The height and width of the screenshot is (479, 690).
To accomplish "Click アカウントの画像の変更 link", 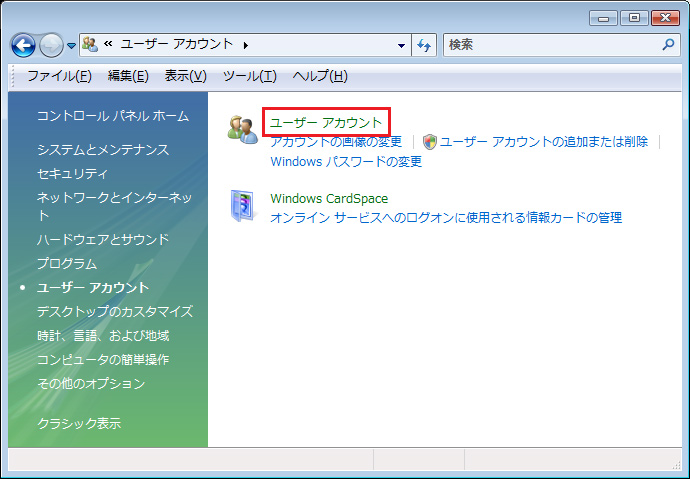I will coord(336,141).
